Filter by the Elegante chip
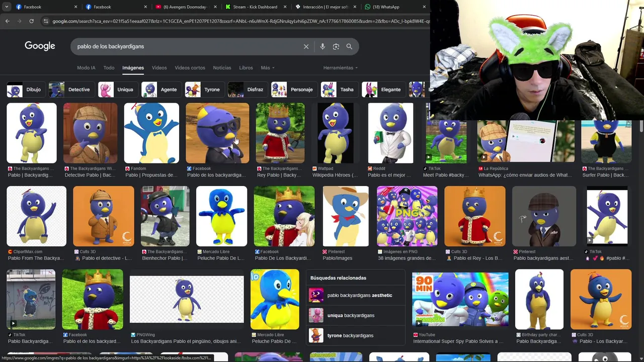Image resolution: width=644 pixels, height=362 pixels. [x=383, y=89]
